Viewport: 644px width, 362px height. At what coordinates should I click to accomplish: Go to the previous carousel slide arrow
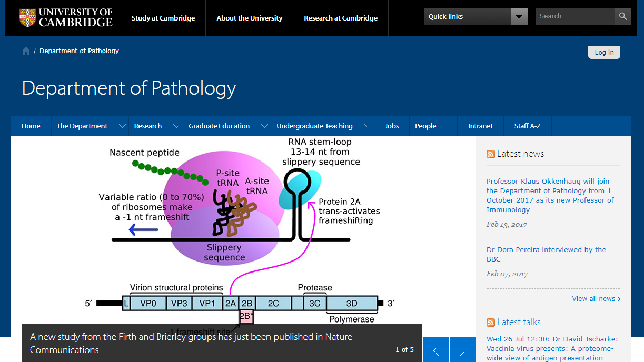tap(435, 349)
